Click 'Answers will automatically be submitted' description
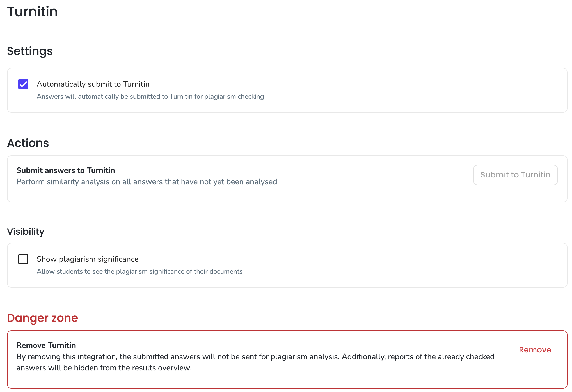Viewport: 572px width, 392px height. tap(150, 96)
